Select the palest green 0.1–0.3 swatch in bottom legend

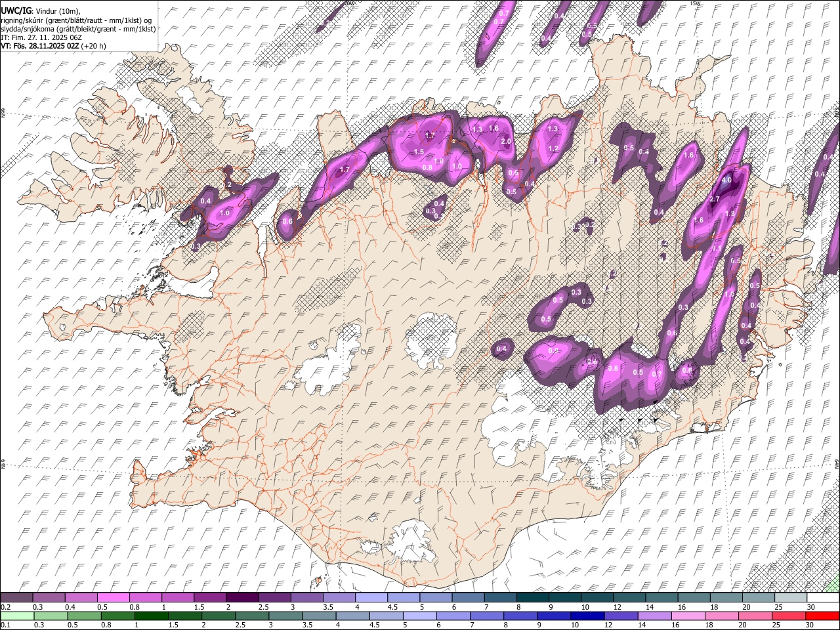(x=17, y=616)
